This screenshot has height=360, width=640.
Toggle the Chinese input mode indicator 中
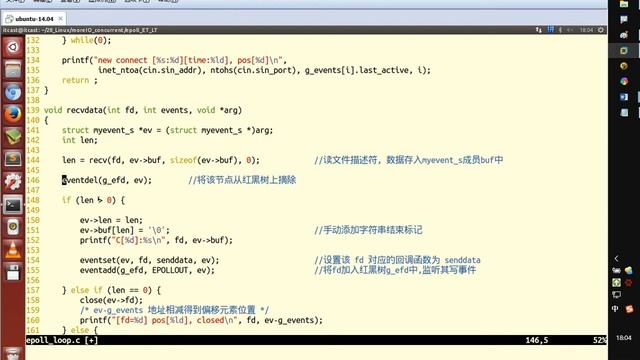point(615,309)
